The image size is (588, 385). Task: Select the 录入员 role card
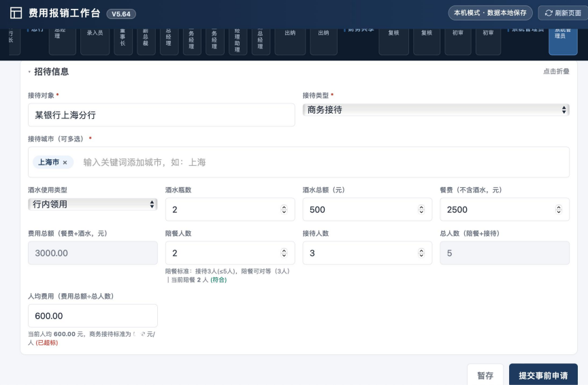95,41
